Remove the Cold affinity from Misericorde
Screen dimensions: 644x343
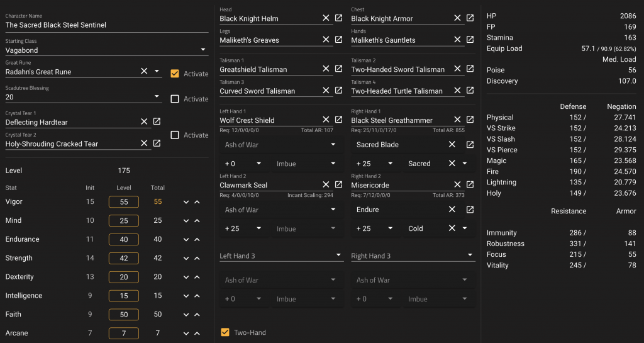[452, 228]
